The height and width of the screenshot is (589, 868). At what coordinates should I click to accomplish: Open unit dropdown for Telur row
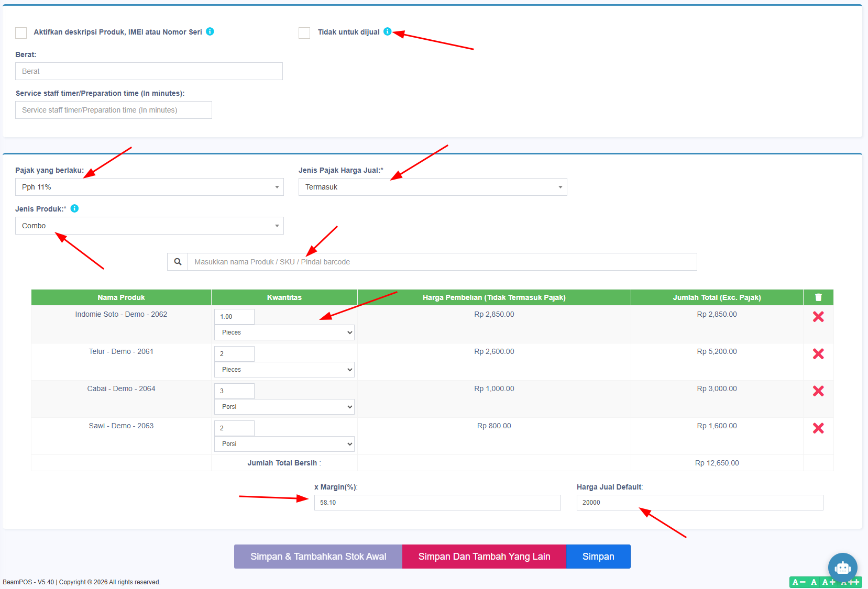(x=284, y=370)
